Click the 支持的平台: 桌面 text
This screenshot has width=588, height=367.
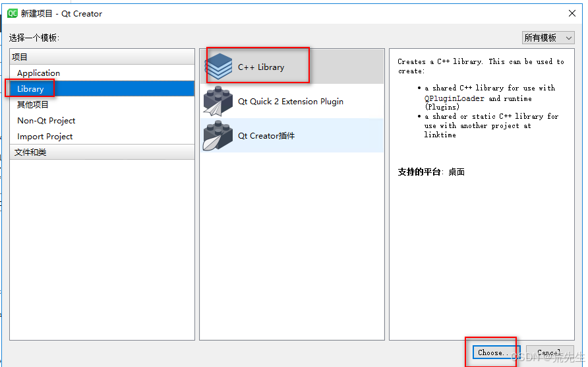431,172
